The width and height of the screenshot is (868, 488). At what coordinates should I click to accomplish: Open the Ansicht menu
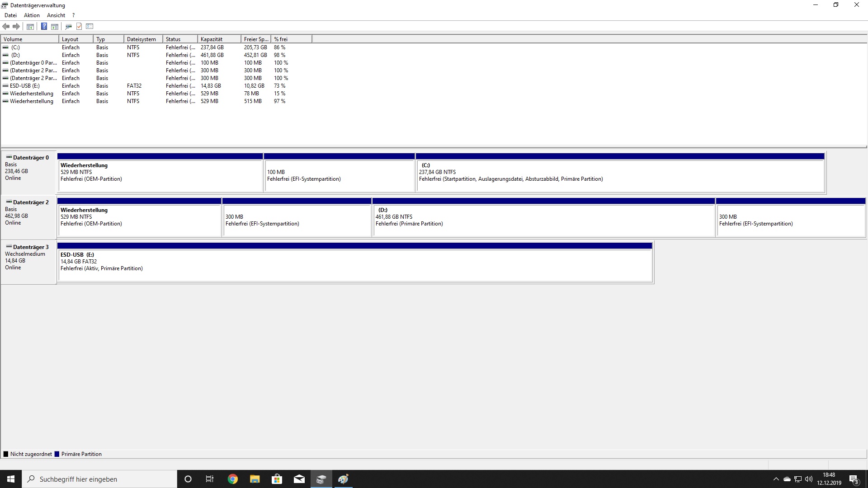[x=56, y=15]
